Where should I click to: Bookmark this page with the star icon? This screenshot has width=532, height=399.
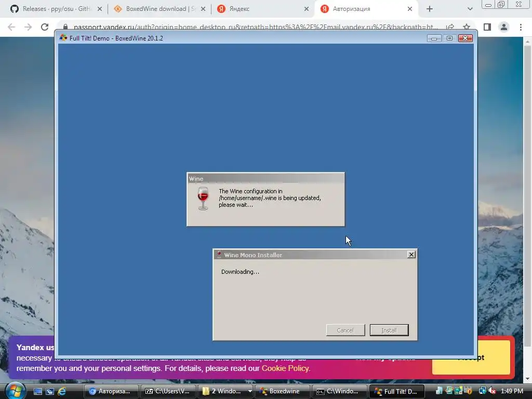pos(467,27)
